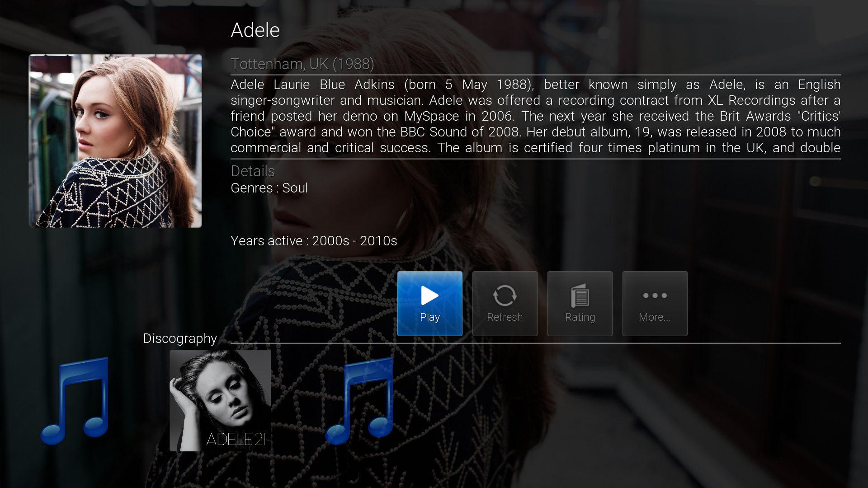Click Adele's artist portrait thumbnail
This screenshot has width=868, height=488.
[115, 141]
